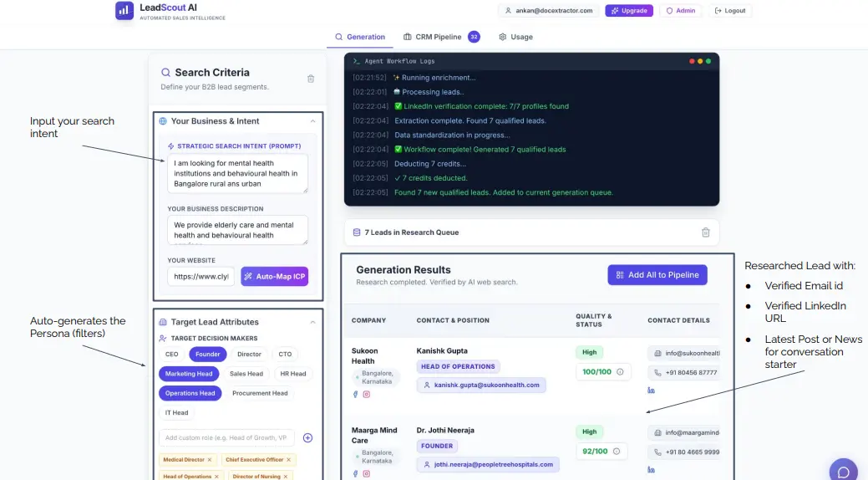Click the FOUNDER position badge for Dr. Jothi
Viewport: 868px width, 480px height.
pyautogui.click(x=437, y=446)
